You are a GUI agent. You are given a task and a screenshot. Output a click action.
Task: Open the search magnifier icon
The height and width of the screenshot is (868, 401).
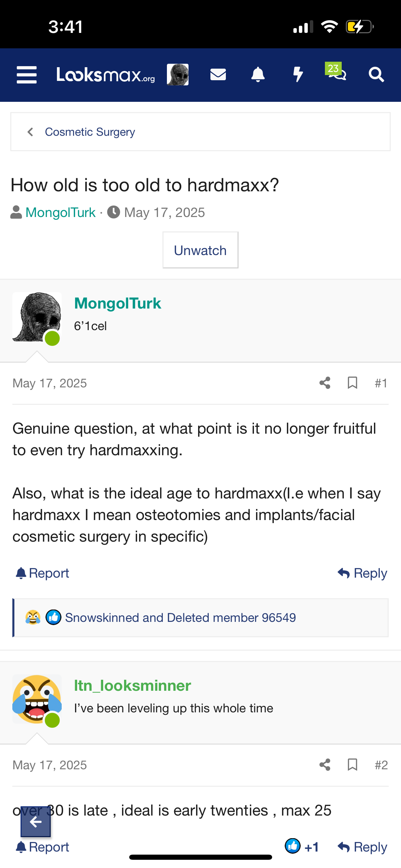[x=376, y=74]
